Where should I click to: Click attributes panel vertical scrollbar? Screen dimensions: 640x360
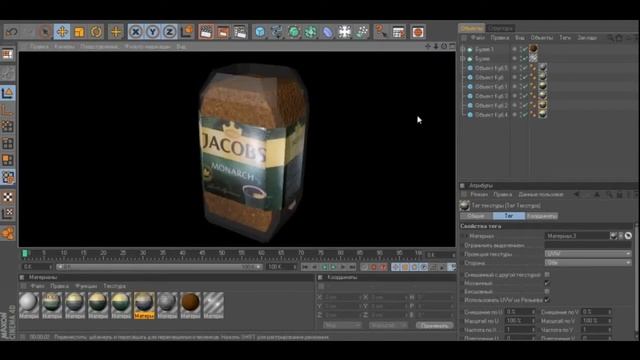click(636, 278)
